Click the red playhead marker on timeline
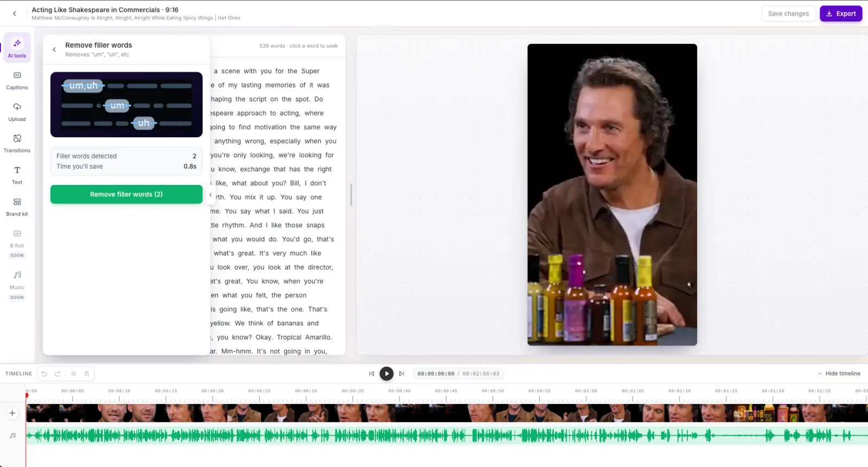The width and height of the screenshot is (868, 467). coord(26,395)
